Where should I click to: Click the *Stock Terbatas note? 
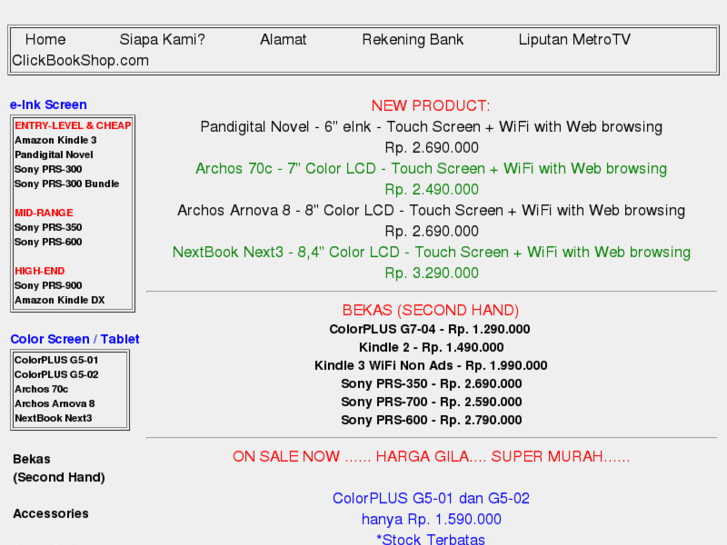431,539
